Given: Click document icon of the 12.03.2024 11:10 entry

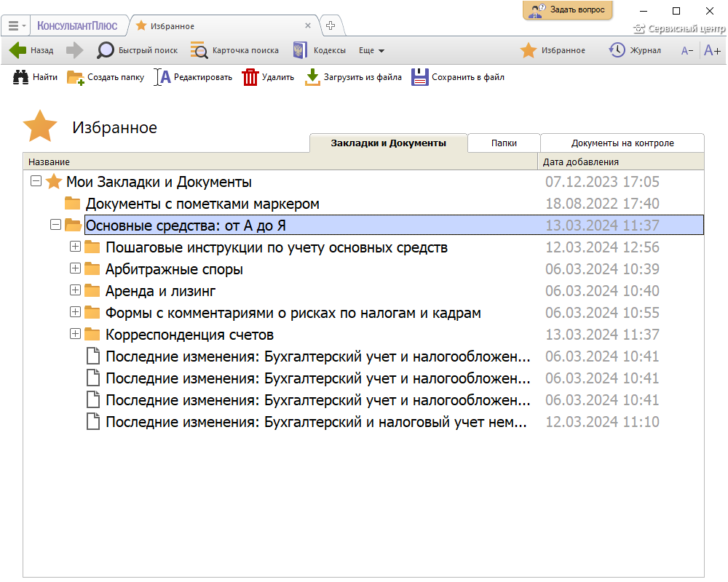Looking at the screenshot, I should [93, 421].
